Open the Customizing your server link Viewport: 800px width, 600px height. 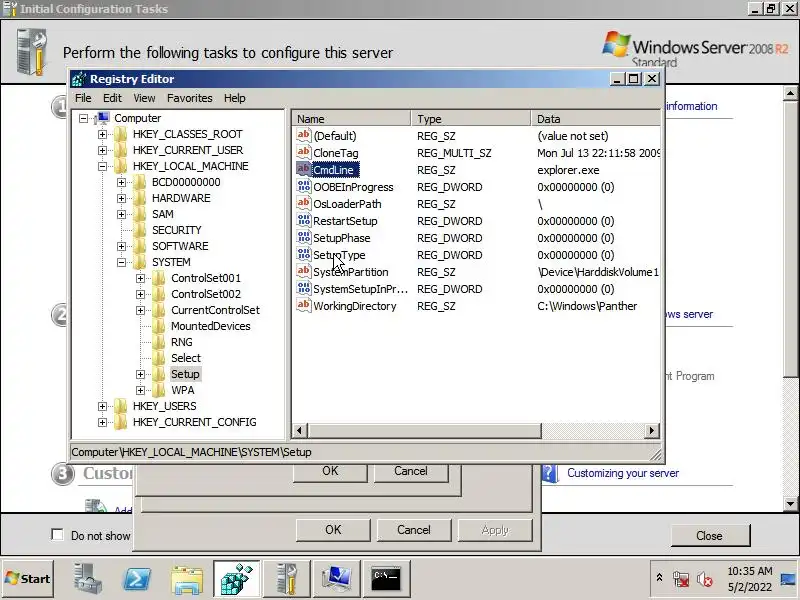tap(623, 473)
